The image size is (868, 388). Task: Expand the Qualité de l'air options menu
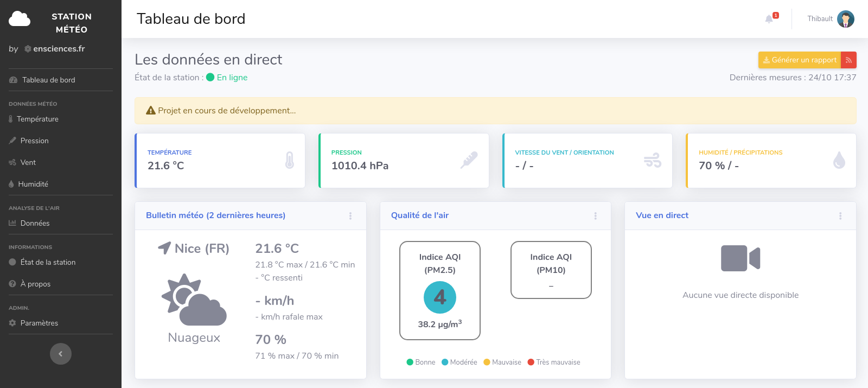click(x=595, y=216)
